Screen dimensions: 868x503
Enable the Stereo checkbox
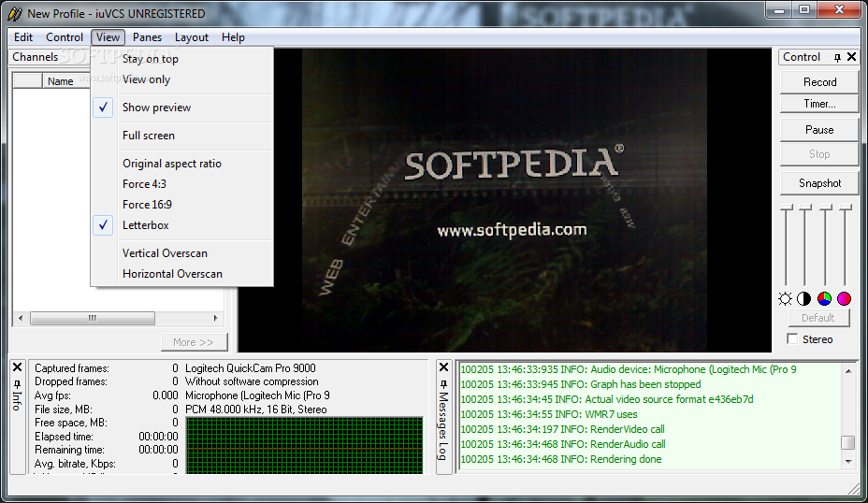tap(793, 339)
